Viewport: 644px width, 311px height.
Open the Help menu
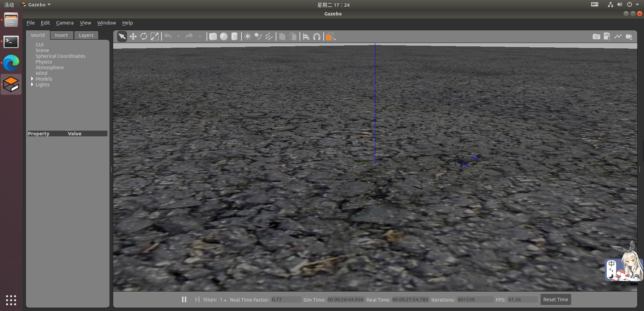pyautogui.click(x=127, y=23)
